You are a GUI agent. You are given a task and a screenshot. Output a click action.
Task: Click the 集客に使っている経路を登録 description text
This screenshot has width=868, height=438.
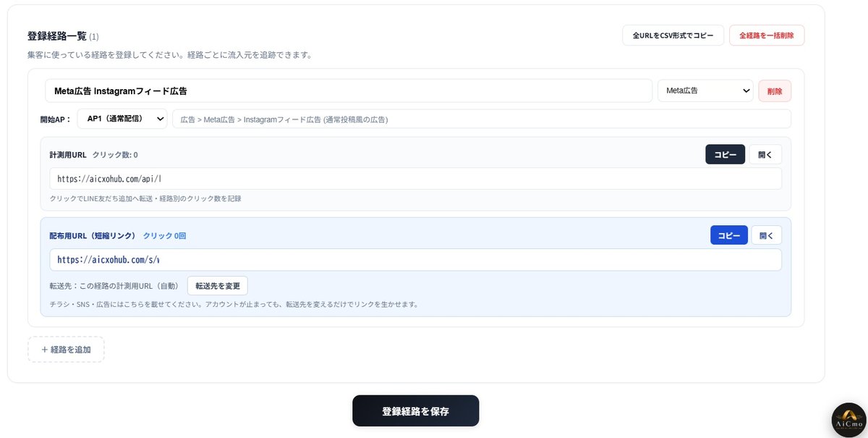[169, 55]
